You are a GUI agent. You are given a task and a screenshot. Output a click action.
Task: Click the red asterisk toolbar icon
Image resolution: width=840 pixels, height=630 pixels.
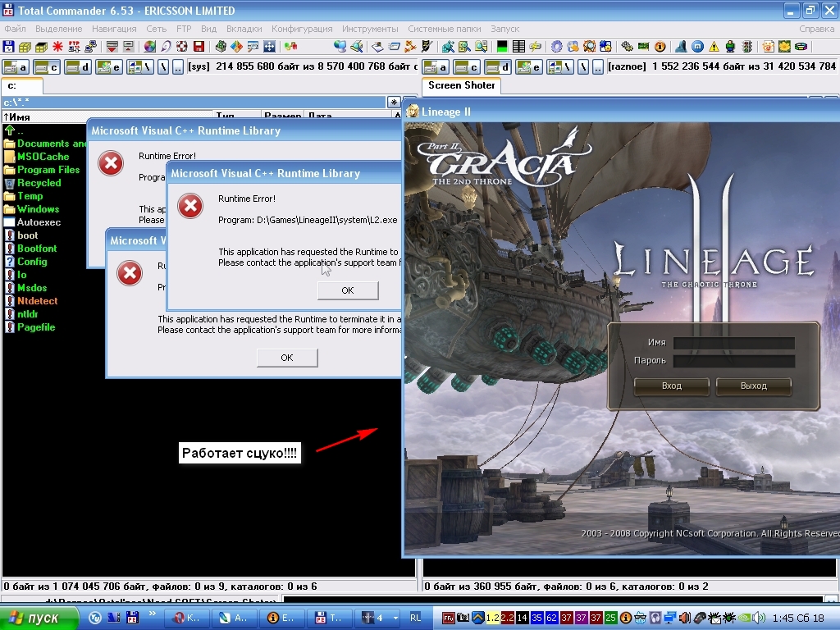57,47
